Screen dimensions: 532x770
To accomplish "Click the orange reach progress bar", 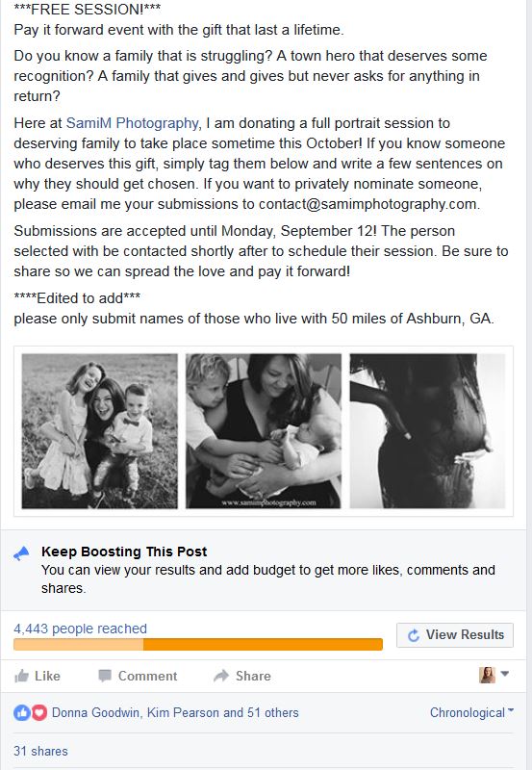I will [198, 644].
